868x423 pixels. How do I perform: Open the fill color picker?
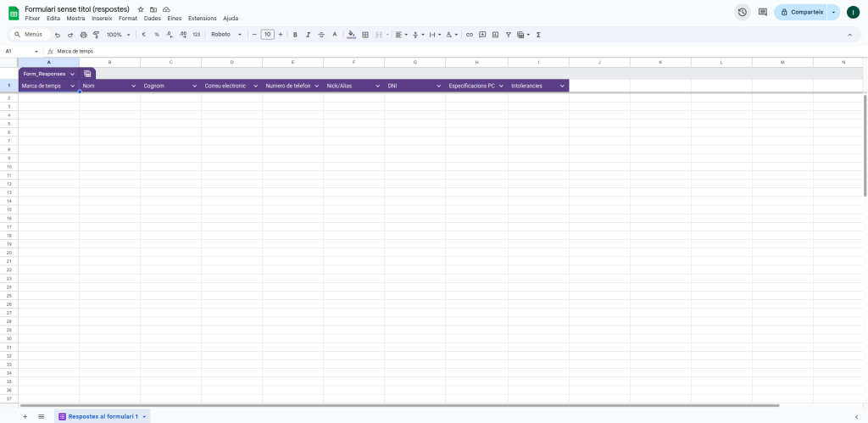(x=352, y=35)
